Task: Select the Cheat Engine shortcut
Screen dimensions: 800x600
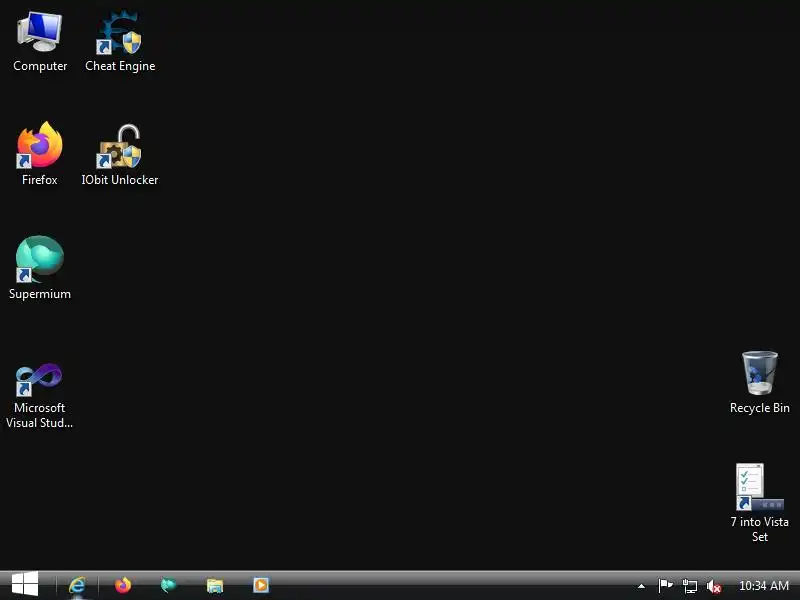Action: pyautogui.click(x=120, y=42)
